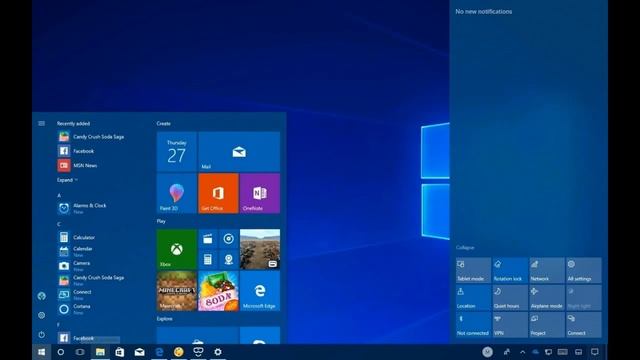Open Task View on taskbar

(80, 352)
